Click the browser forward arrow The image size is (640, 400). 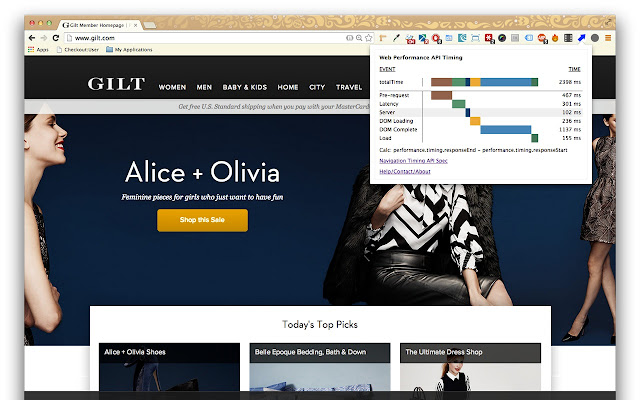(x=44, y=38)
